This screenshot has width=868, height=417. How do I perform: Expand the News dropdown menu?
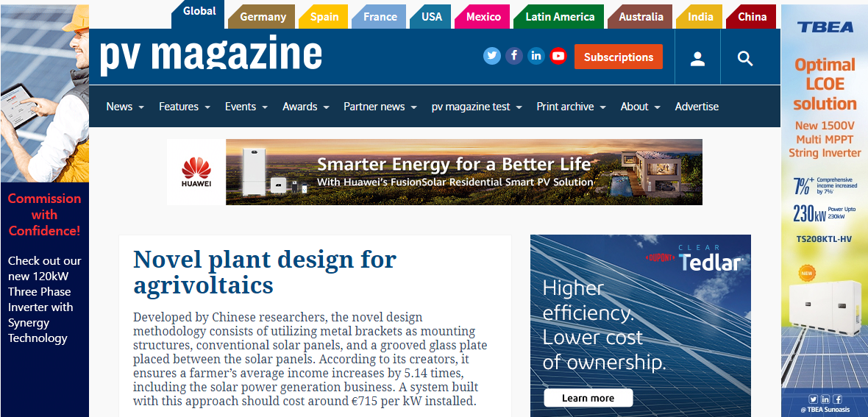click(125, 107)
